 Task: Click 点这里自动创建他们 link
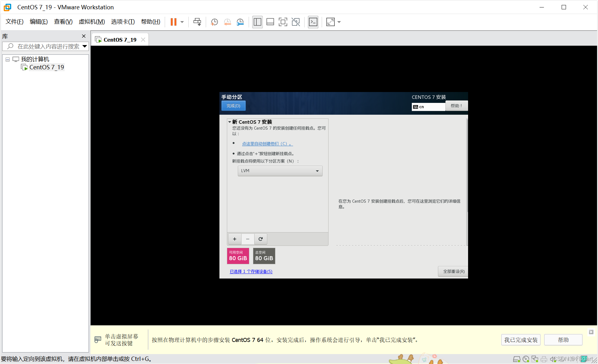coord(267,144)
